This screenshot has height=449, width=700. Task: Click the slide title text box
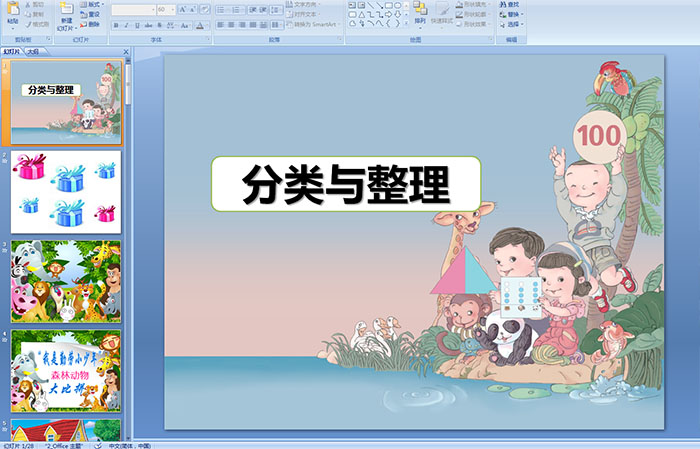pyautogui.click(x=346, y=184)
